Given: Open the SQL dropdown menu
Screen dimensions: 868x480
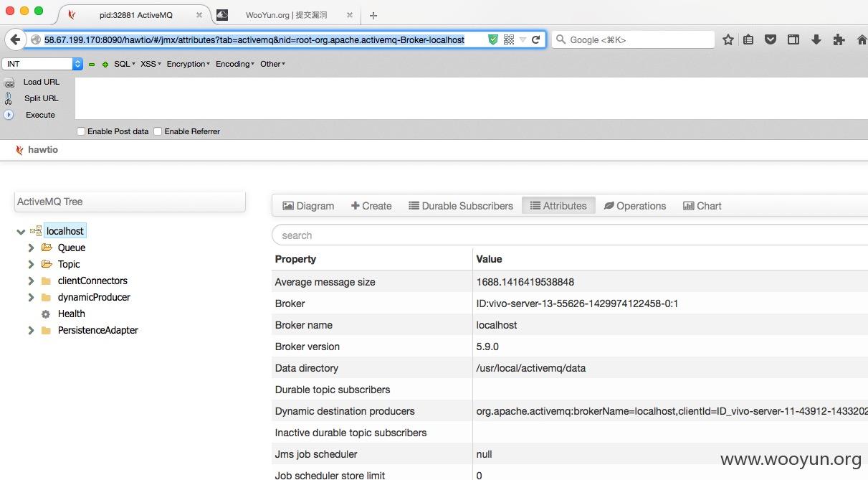Looking at the screenshot, I should pyautogui.click(x=125, y=64).
